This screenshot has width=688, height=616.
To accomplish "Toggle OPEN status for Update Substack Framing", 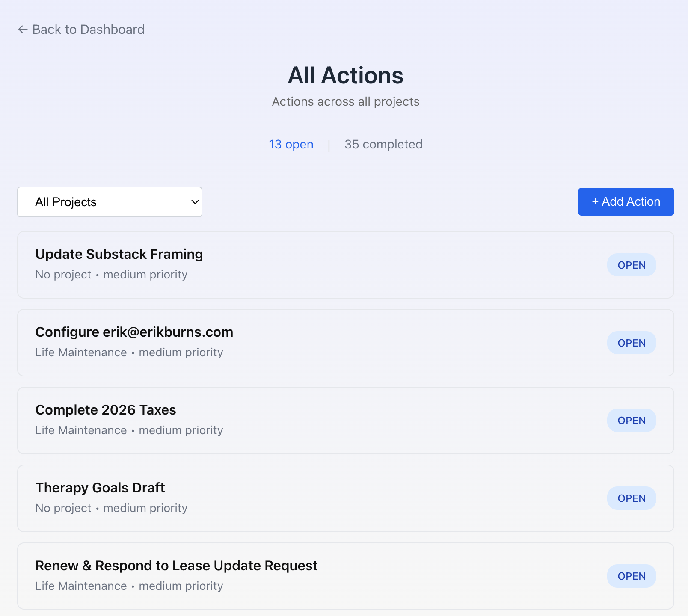I will pyautogui.click(x=631, y=265).
